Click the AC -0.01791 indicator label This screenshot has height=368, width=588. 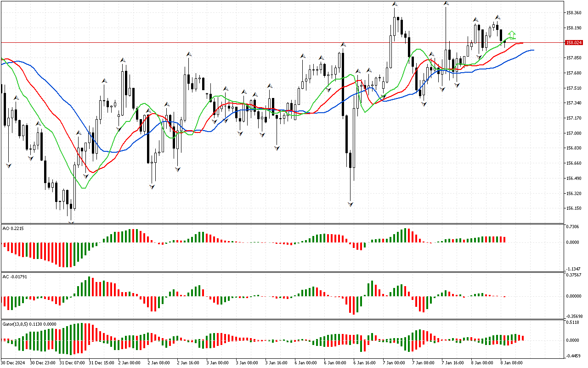14,277
